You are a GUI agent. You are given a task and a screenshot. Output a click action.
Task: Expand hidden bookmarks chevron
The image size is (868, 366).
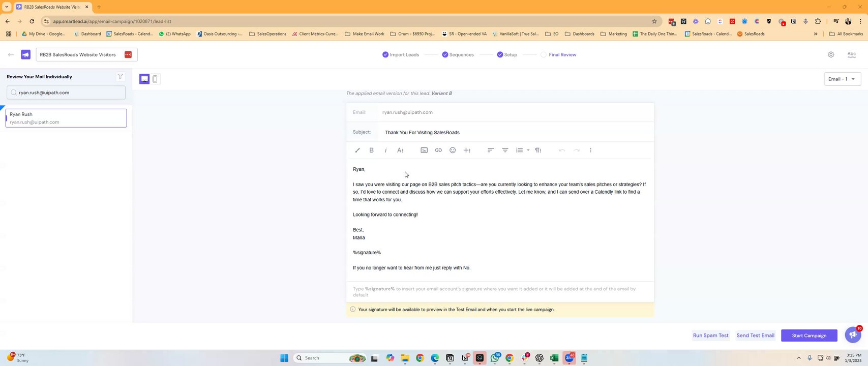pyautogui.click(x=816, y=34)
